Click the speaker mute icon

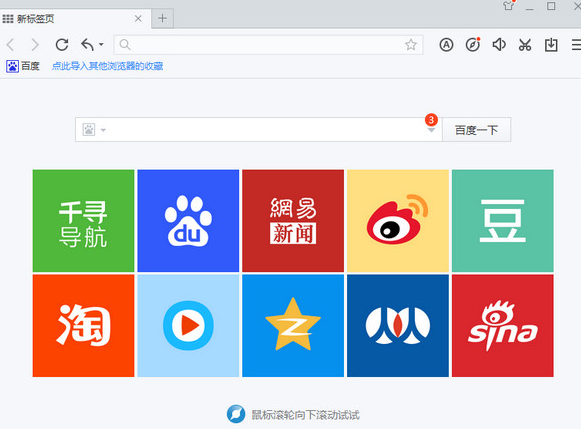coord(499,45)
